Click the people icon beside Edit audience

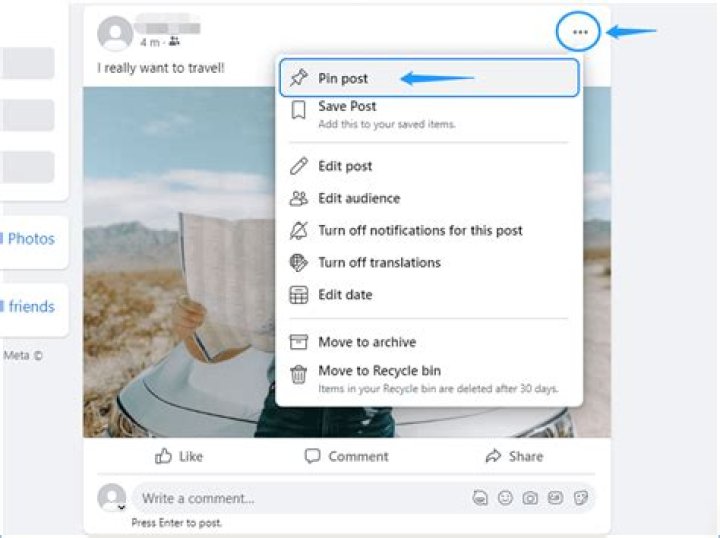[x=298, y=198]
